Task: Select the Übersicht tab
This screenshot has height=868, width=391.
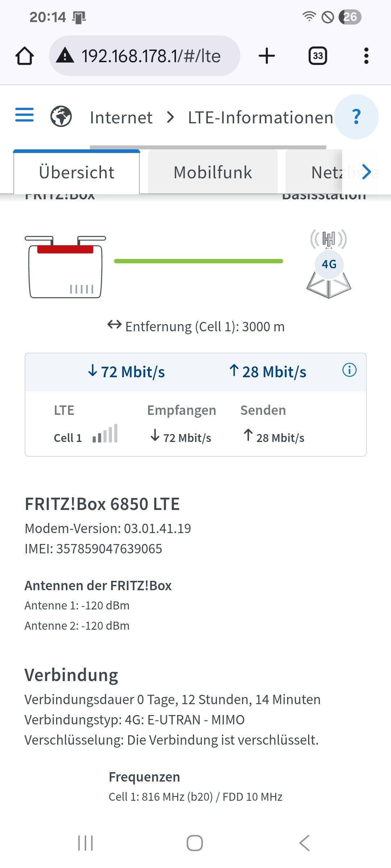Action: (77, 173)
